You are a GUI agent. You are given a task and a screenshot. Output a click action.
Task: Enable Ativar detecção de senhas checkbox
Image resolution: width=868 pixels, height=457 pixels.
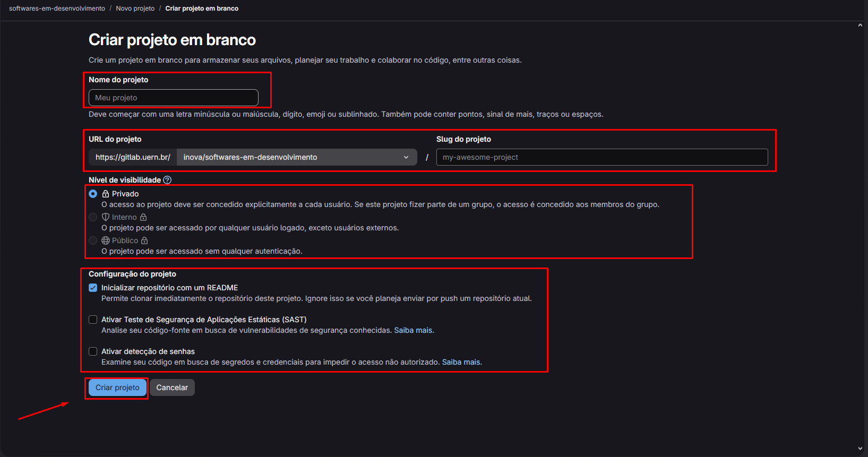[x=93, y=351]
